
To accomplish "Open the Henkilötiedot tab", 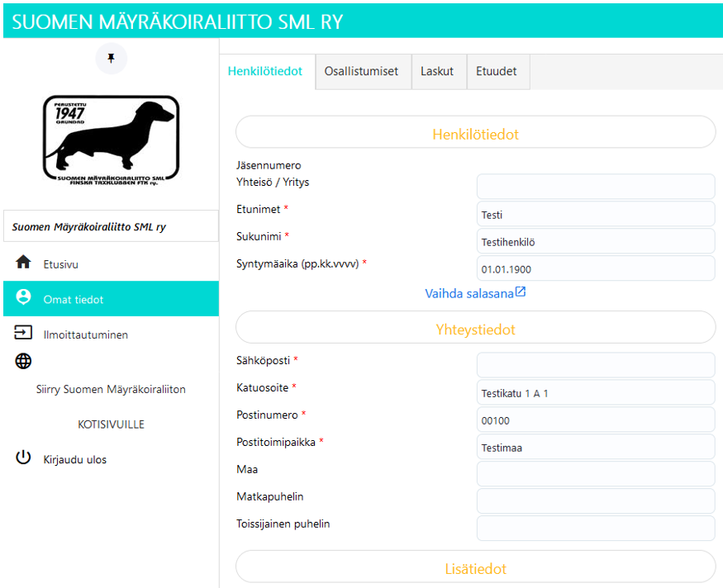I will pyautogui.click(x=265, y=72).
